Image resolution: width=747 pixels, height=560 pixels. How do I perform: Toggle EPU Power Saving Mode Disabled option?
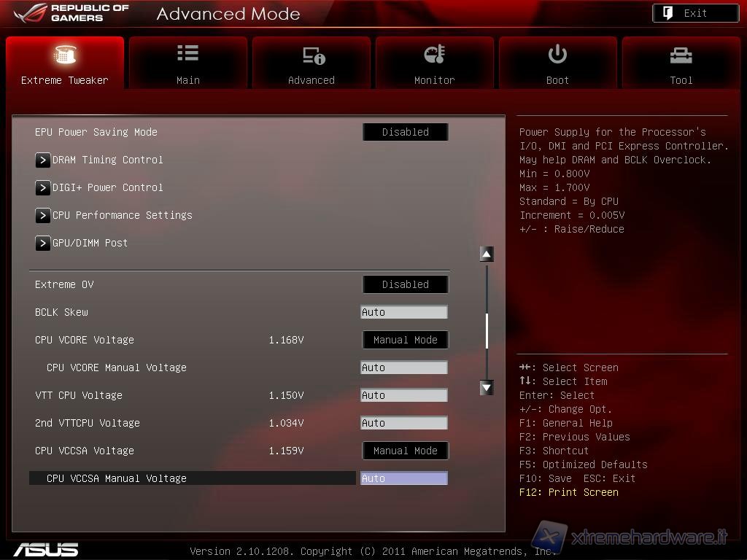point(405,132)
